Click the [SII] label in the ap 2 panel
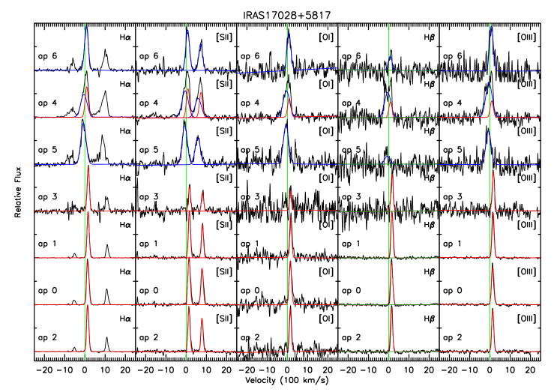 point(224,319)
